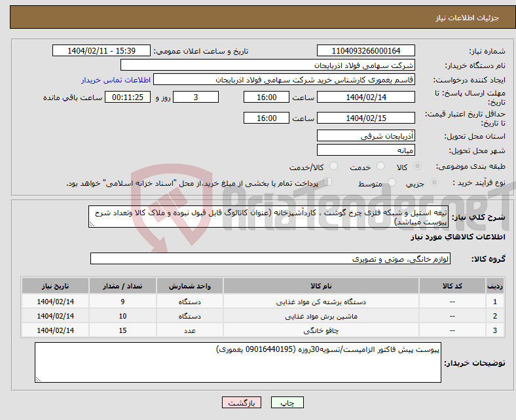
Task: Click the تعداد / مقدار column header
Action: (122, 286)
